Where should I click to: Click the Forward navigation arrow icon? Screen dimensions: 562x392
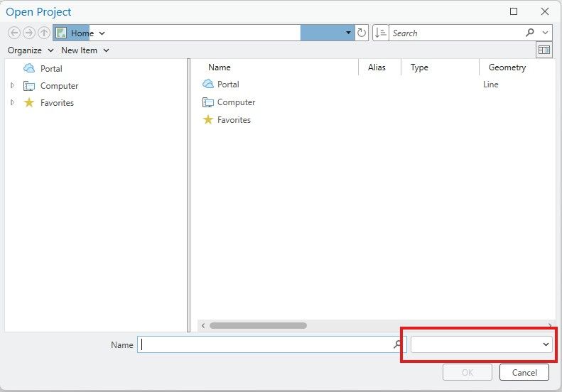click(29, 33)
